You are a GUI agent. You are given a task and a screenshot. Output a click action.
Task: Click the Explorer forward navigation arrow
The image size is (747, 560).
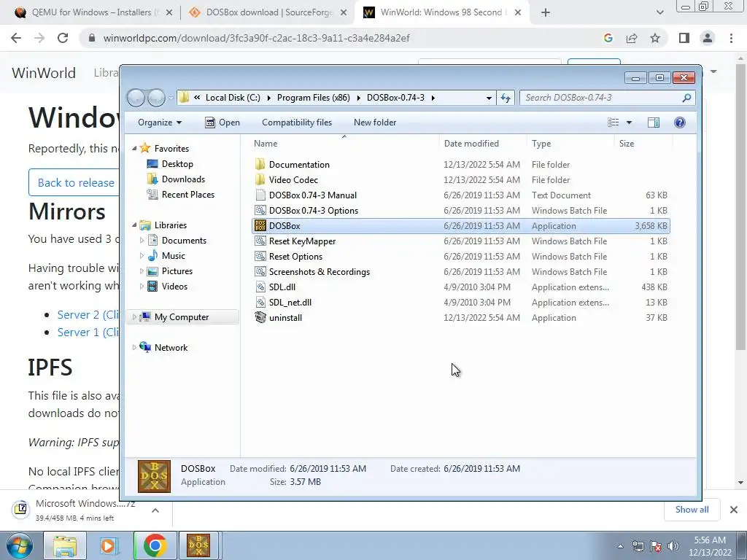point(156,98)
